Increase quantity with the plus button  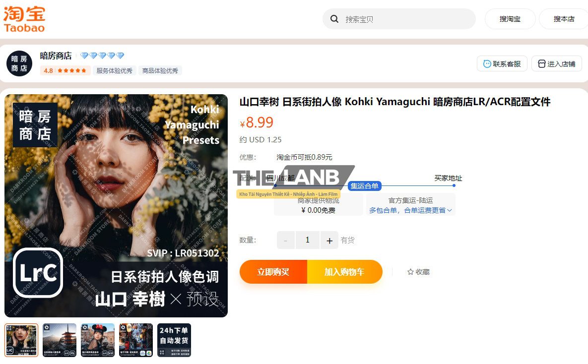pyautogui.click(x=329, y=241)
